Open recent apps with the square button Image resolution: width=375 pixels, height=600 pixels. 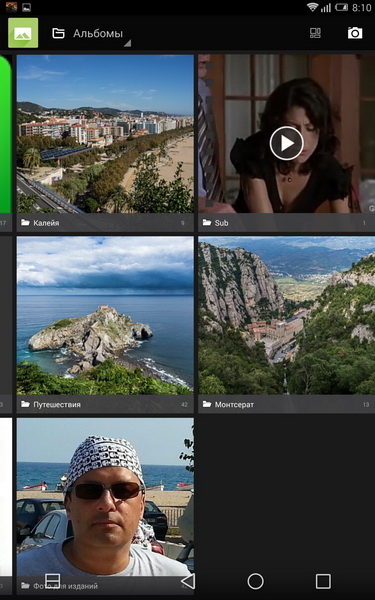(323, 581)
